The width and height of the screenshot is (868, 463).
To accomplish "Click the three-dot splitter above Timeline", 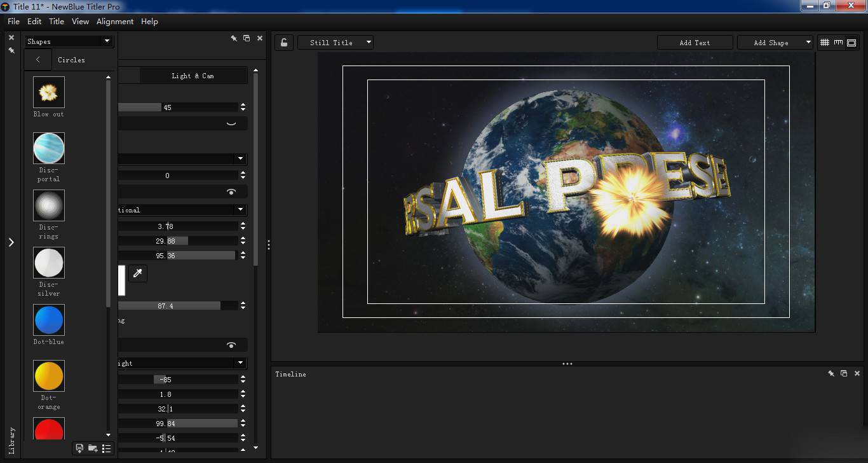I will tap(567, 364).
